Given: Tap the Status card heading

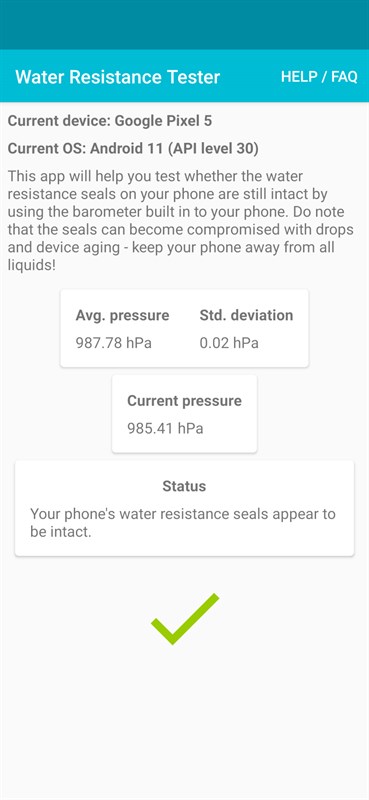Looking at the screenshot, I should pos(184,486).
